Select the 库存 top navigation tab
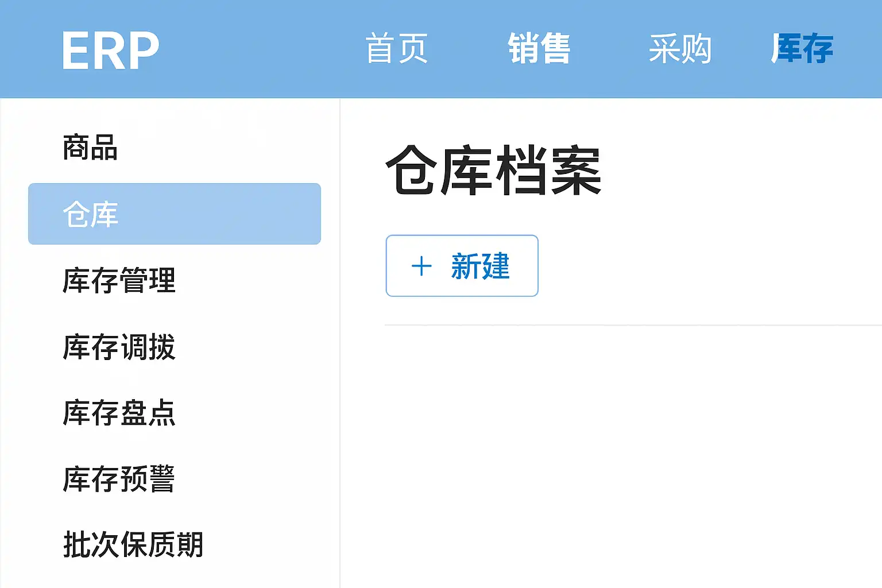The image size is (882, 588). (x=802, y=49)
